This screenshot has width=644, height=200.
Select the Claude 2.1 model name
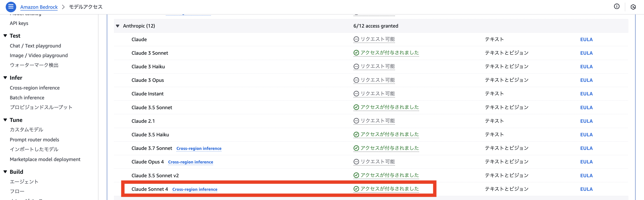143,121
